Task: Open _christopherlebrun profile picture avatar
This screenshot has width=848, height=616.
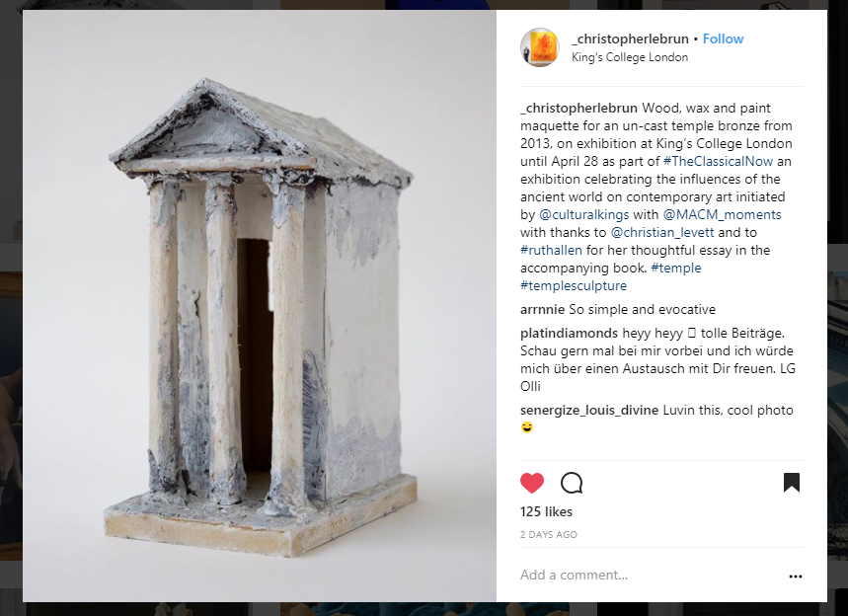Action: pyautogui.click(x=540, y=47)
